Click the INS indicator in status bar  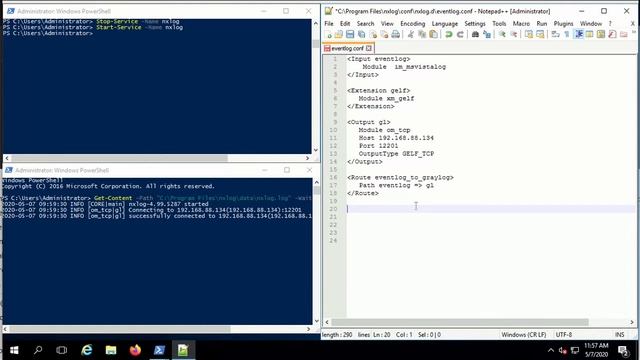point(619,335)
